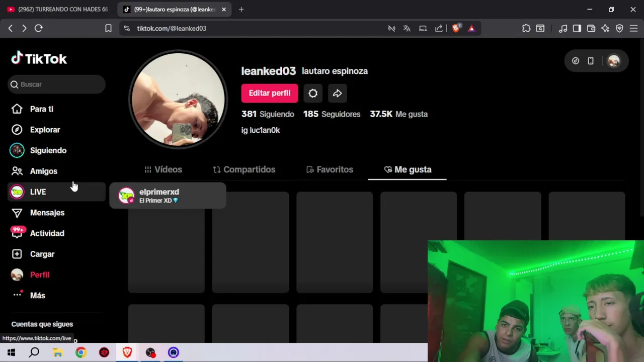Open File Explorer from taskbar

coord(57,352)
